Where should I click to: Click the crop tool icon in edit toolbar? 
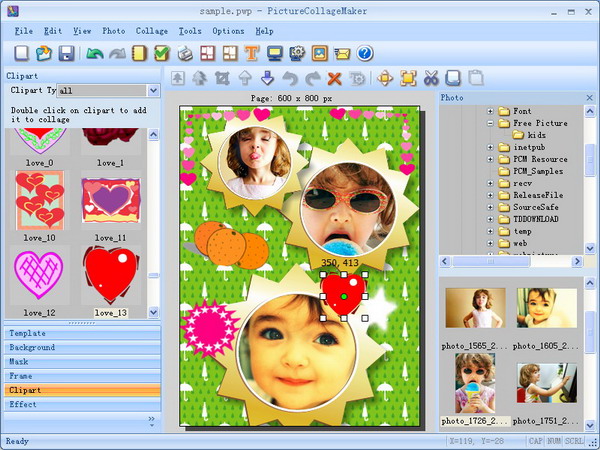point(222,78)
